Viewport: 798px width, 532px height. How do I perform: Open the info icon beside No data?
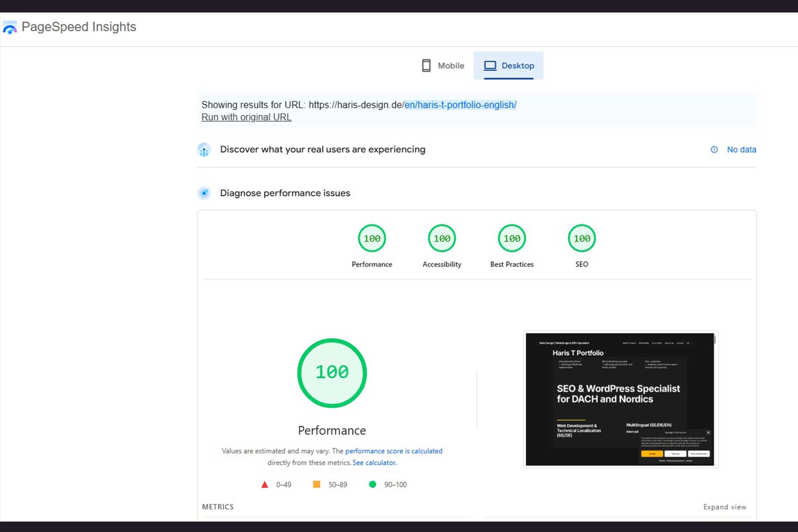[714, 150]
